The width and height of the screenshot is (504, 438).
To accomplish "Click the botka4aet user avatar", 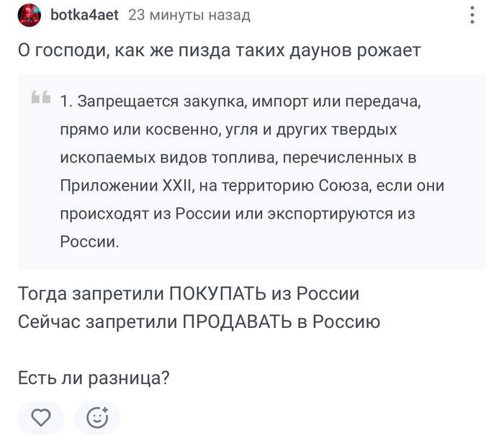I will (x=29, y=15).
